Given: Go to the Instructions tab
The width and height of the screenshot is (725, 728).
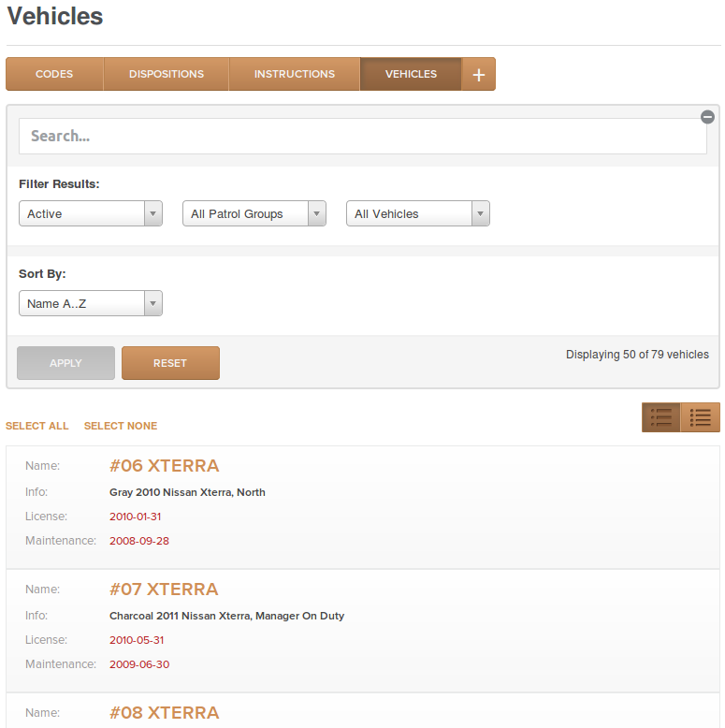Looking at the screenshot, I should [x=295, y=74].
